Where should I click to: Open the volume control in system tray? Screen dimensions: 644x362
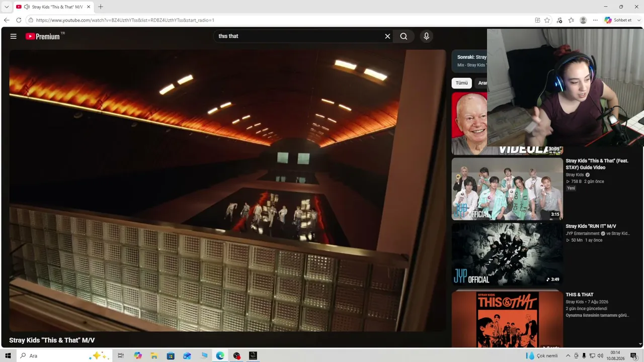[x=600, y=356]
